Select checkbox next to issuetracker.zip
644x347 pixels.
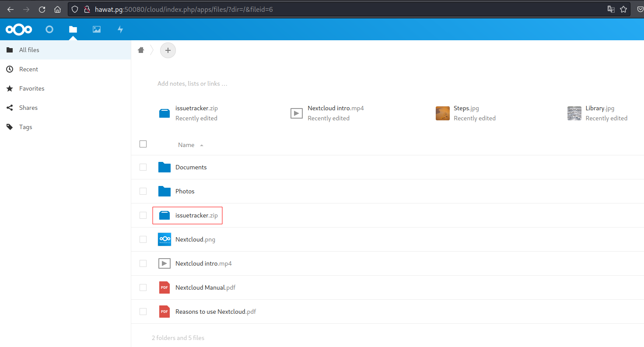[143, 215]
